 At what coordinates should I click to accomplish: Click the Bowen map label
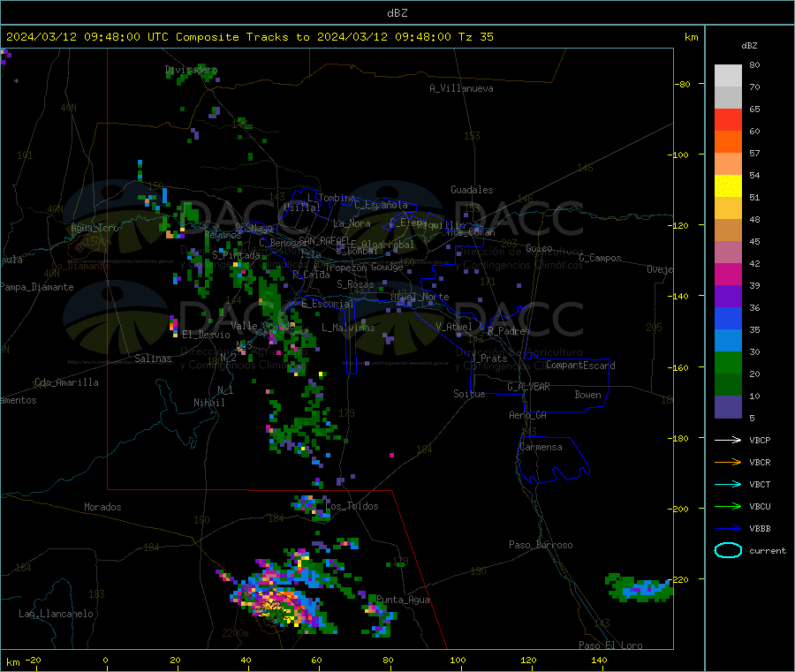(x=587, y=395)
